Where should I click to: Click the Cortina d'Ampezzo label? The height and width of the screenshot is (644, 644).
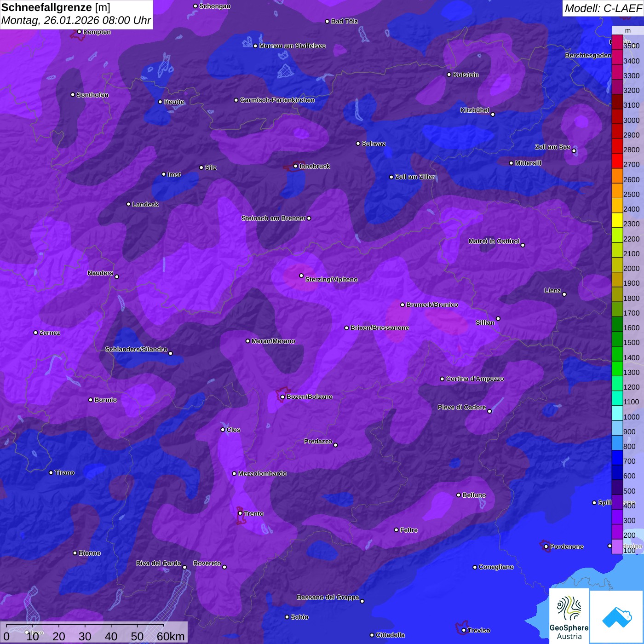[x=475, y=379]
